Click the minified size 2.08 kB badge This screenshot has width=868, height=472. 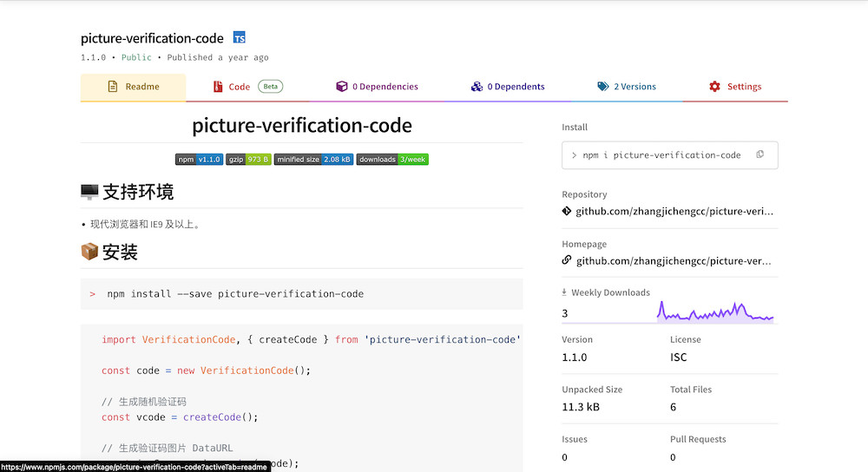313,160
